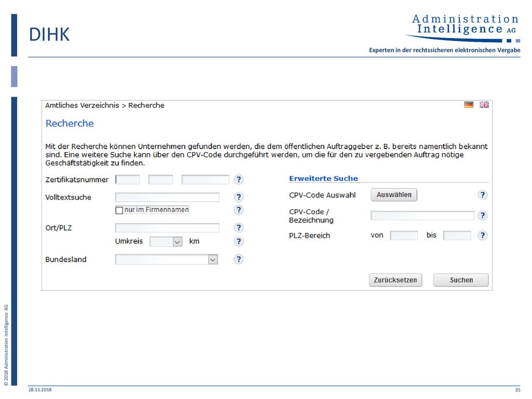Image resolution: width=532 pixels, height=399 pixels.
Task: Click the Bundesland label
Action: tap(66, 260)
